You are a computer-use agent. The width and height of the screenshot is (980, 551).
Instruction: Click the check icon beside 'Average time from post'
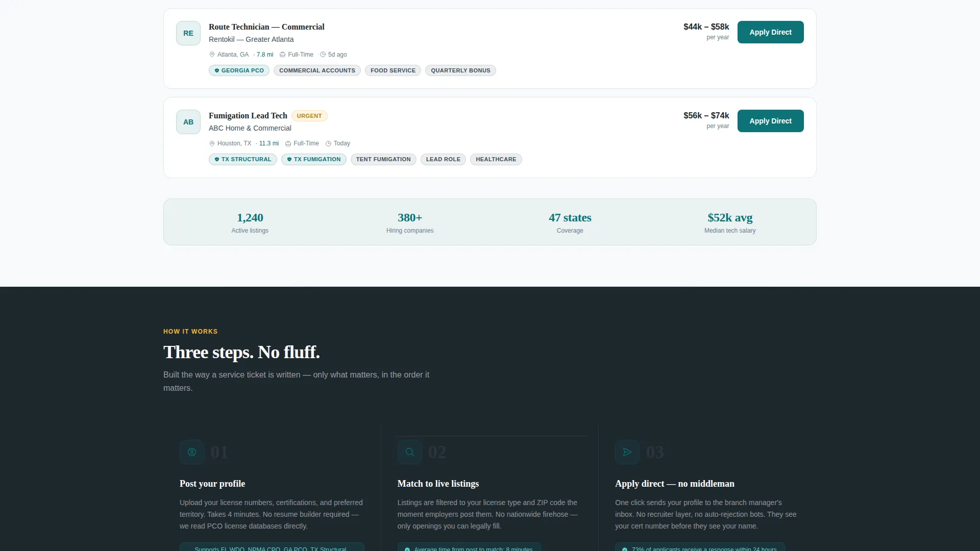407,549
